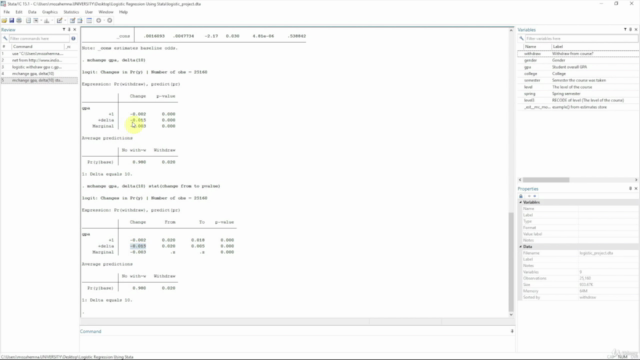
Task: Open the Statistics menu
Action: tap(71, 12)
